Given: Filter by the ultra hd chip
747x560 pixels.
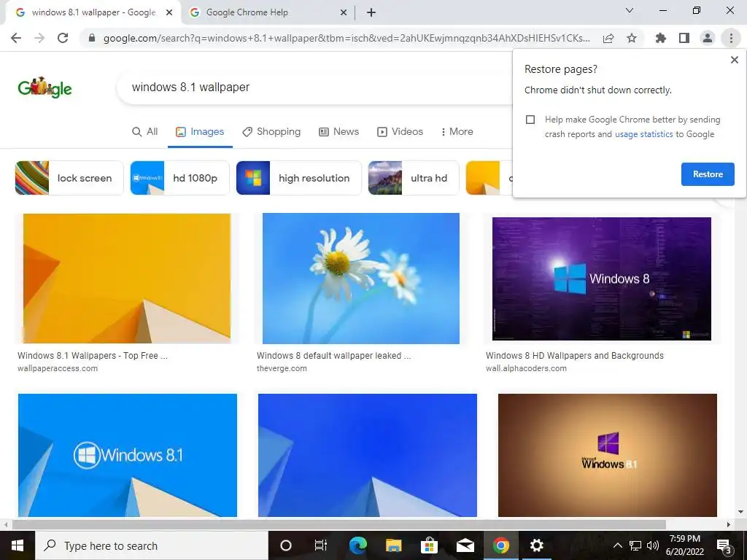Looking at the screenshot, I should coord(414,178).
